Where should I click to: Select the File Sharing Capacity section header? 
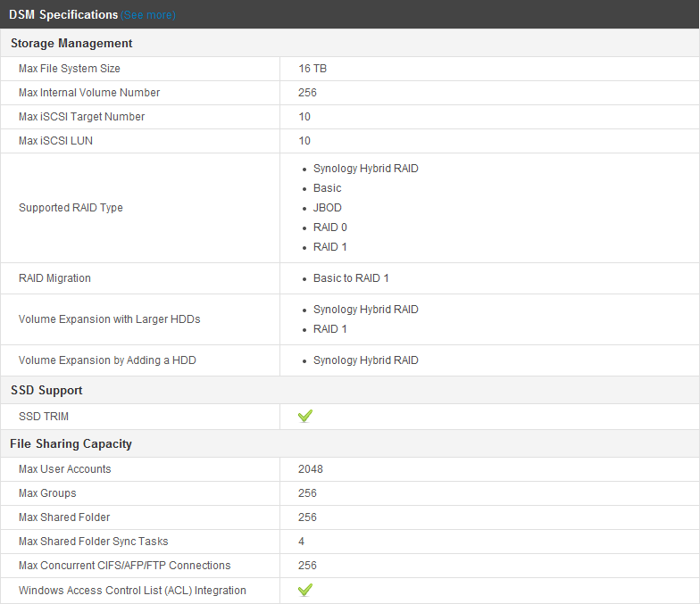pyautogui.click(x=71, y=443)
